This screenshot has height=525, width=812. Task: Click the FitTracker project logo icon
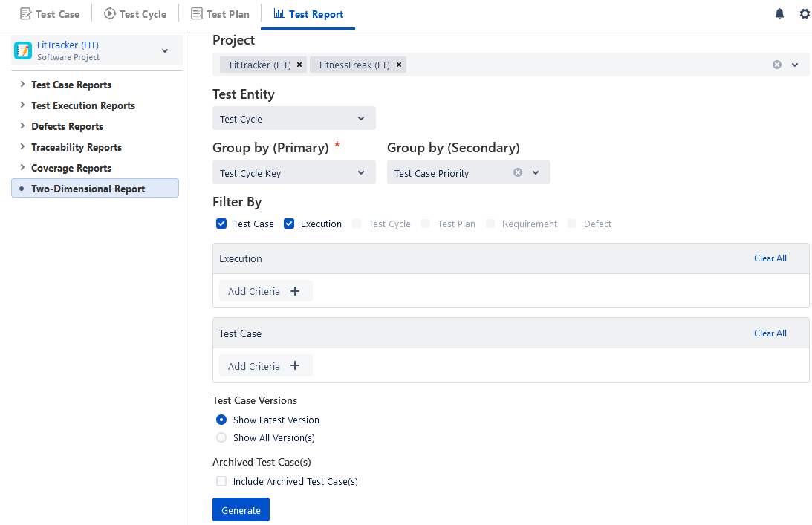point(23,50)
